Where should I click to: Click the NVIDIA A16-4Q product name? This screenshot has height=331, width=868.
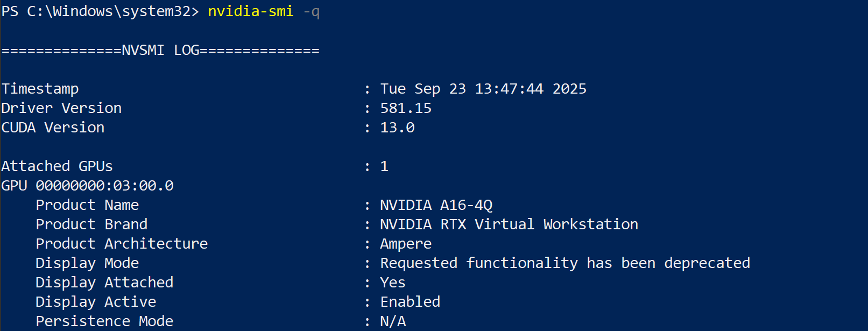(436, 205)
